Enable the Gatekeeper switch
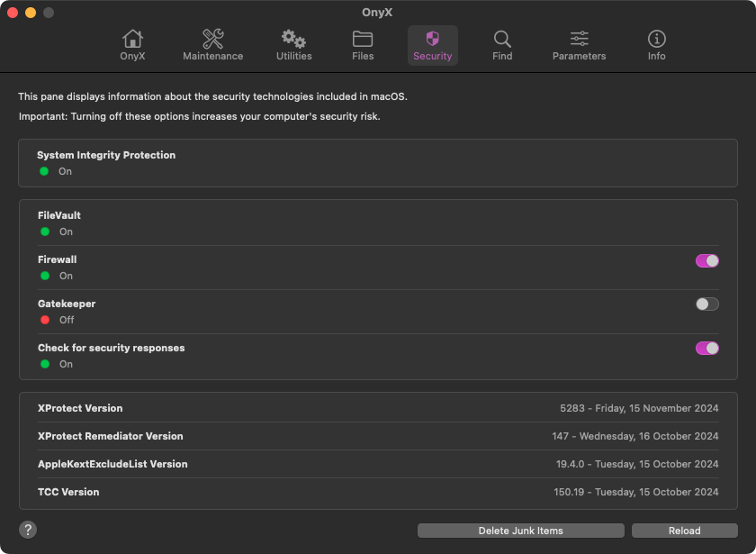 [x=706, y=304]
